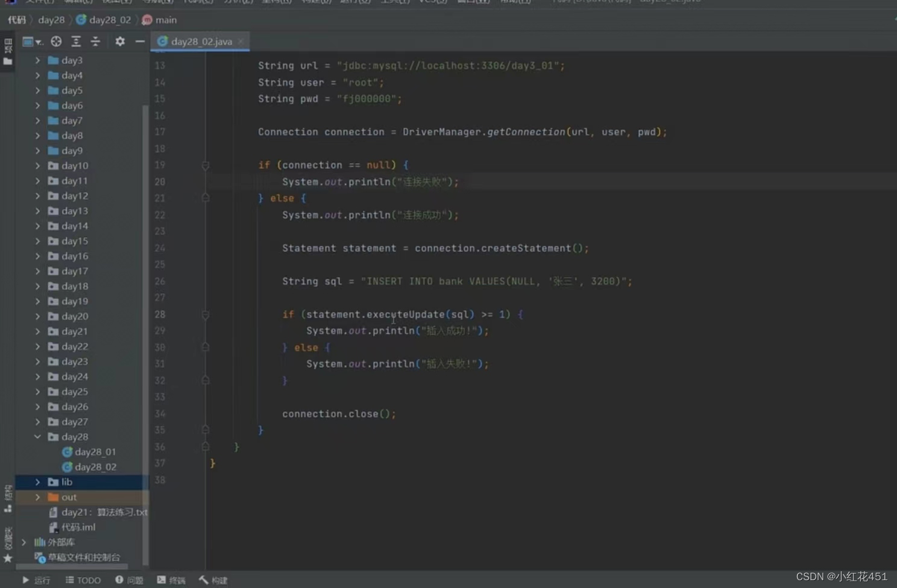Click fold marker on line 28

click(205, 314)
